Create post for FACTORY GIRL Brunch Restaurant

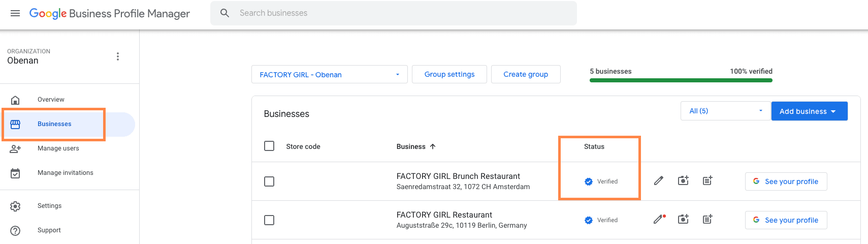tap(707, 181)
